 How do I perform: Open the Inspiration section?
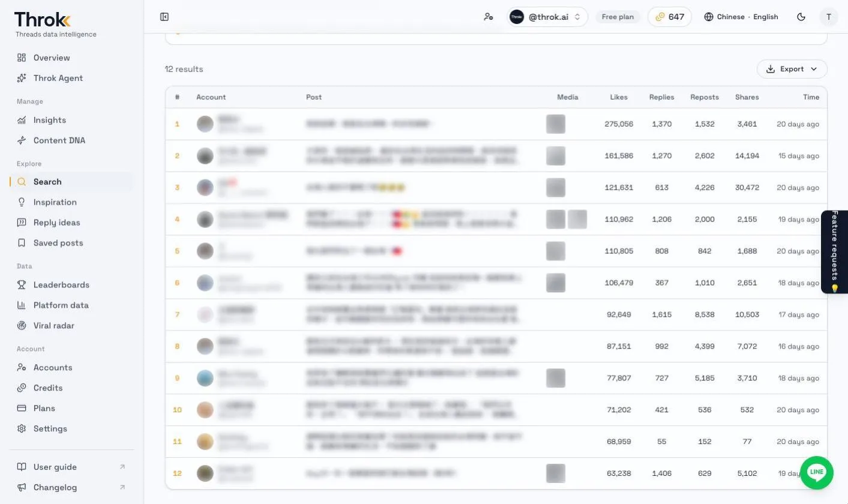pos(72,202)
